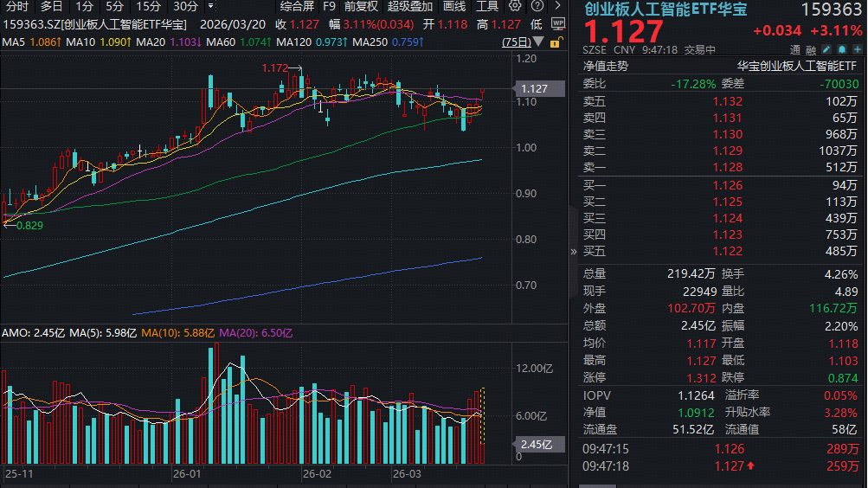Toggle the 融 margin trading marker
The height and width of the screenshot is (488, 868).
[x=810, y=51]
